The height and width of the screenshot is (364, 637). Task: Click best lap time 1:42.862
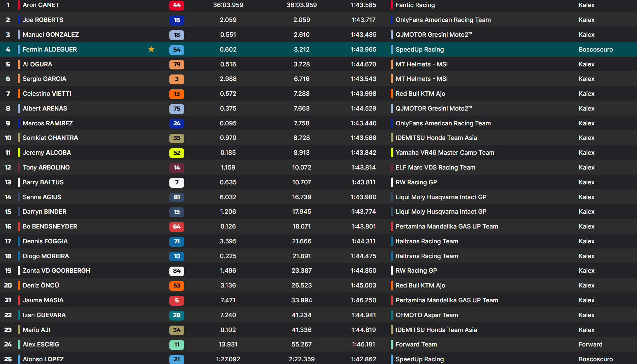[363, 359]
